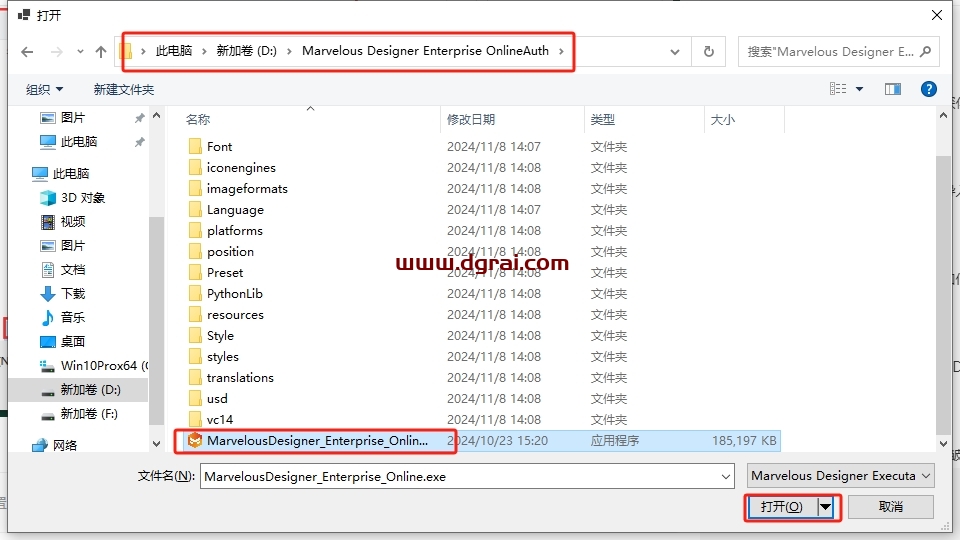Click 此电脑 in the address breadcrumb
This screenshot has height=540, width=960.
(174, 51)
